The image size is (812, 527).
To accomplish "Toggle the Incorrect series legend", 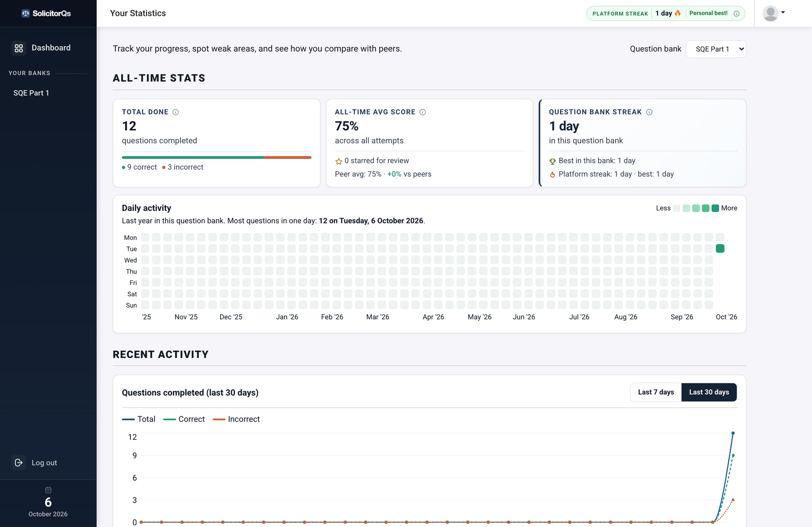I will [x=236, y=419].
